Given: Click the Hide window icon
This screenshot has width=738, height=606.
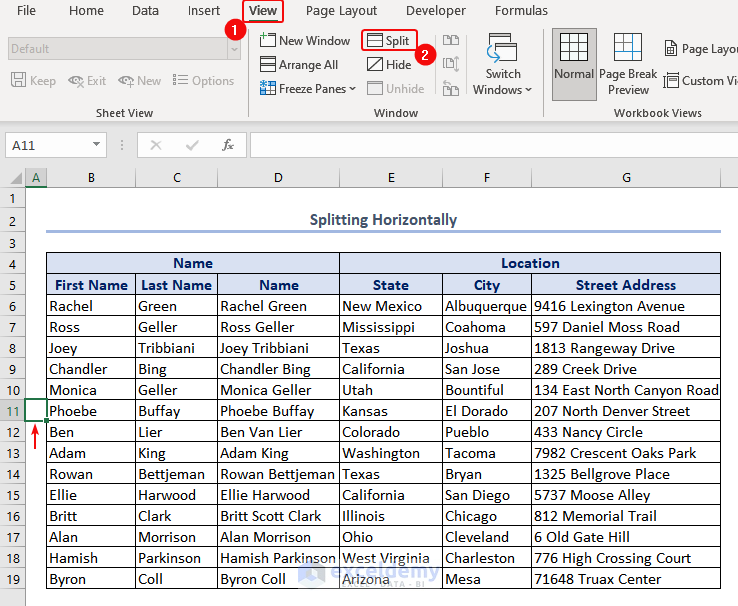Looking at the screenshot, I should coord(375,64).
